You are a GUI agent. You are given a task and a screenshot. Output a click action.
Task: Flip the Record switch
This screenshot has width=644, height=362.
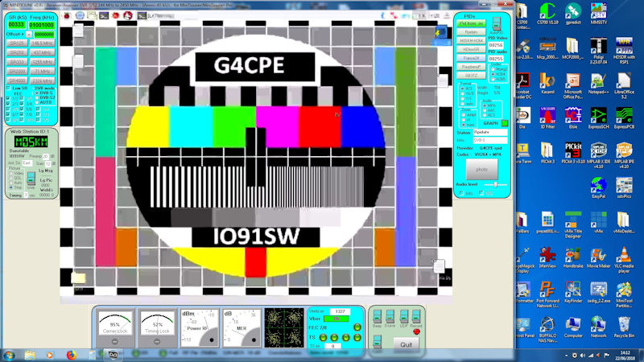point(416,316)
